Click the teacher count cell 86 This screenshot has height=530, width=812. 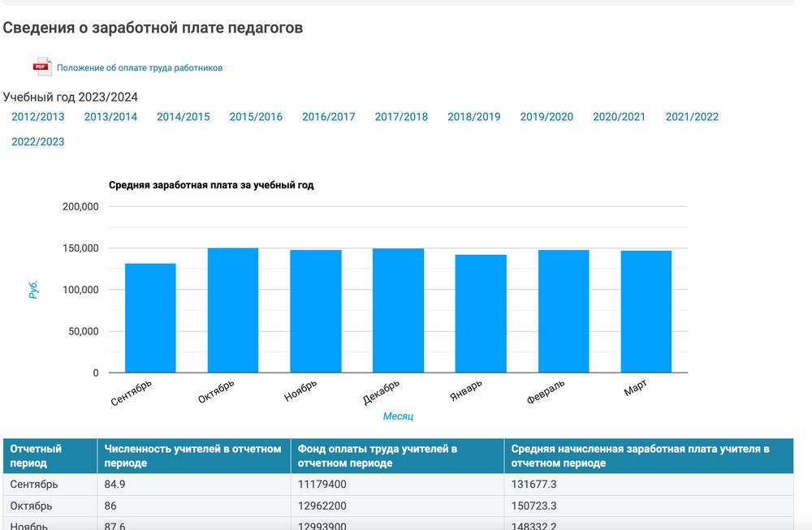(x=110, y=506)
